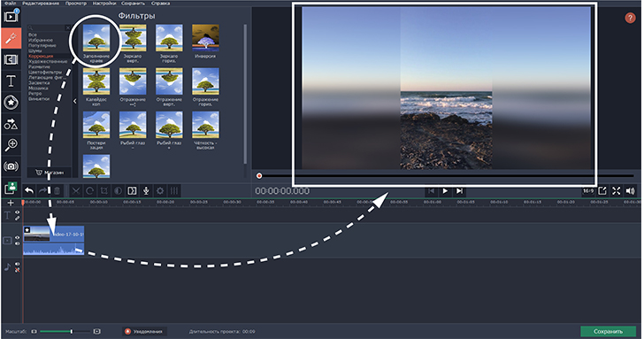This screenshot has height=339, width=644.
Task: Open the Настройки menu
Action: [x=104, y=4]
